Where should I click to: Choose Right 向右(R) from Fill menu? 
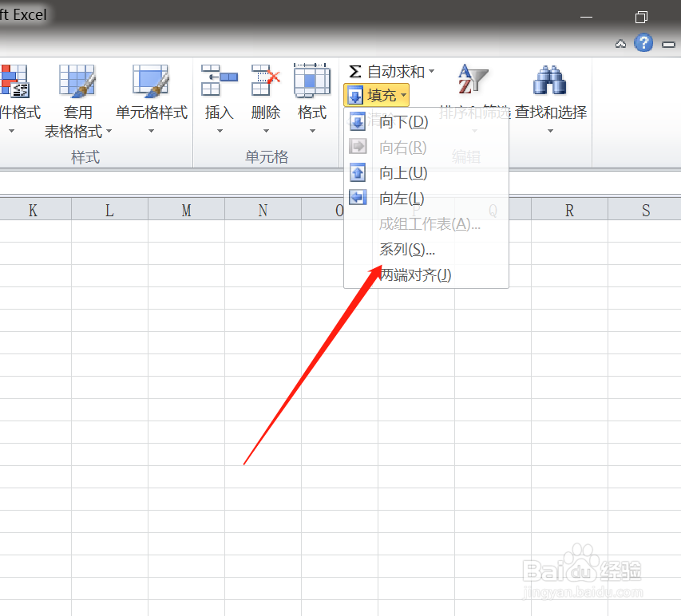(426, 148)
